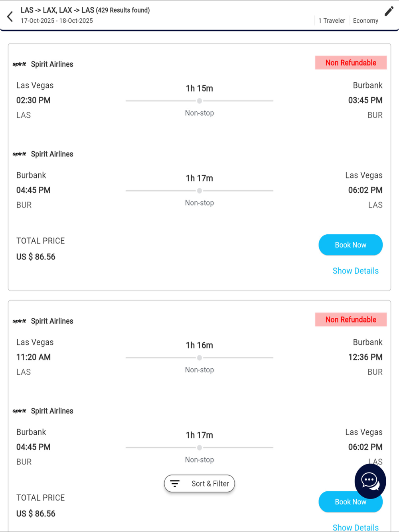Tap the back arrow icon
Viewport: 399px width, 532px height.
10,16
